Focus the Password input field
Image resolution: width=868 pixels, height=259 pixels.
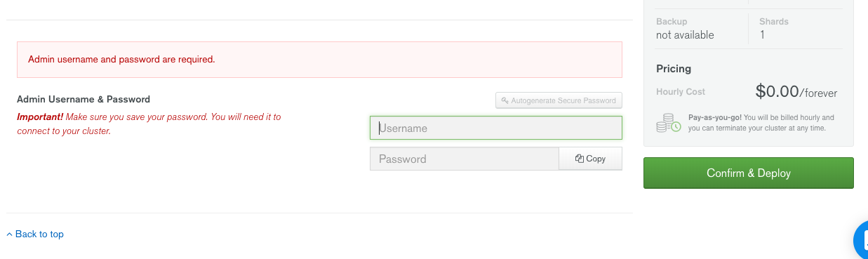[464, 159]
